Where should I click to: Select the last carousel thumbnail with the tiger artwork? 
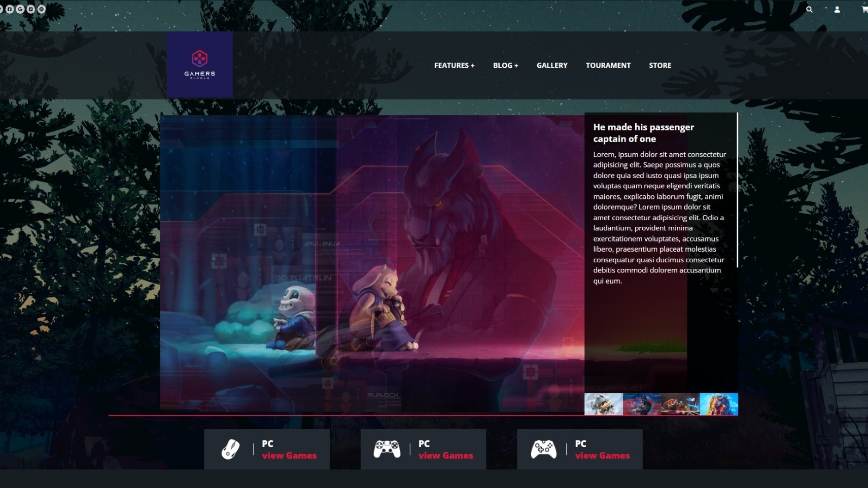(719, 404)
